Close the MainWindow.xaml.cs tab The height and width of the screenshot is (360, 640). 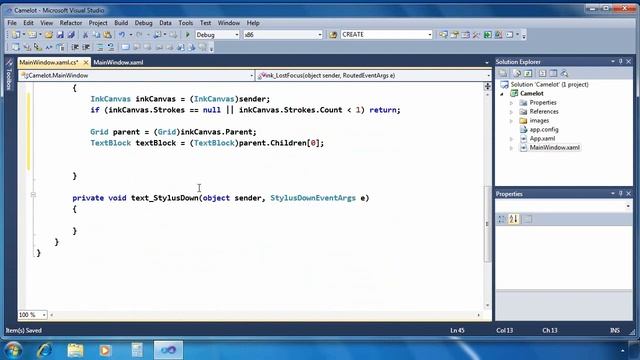pyautogui.click(x=86, y=62)
